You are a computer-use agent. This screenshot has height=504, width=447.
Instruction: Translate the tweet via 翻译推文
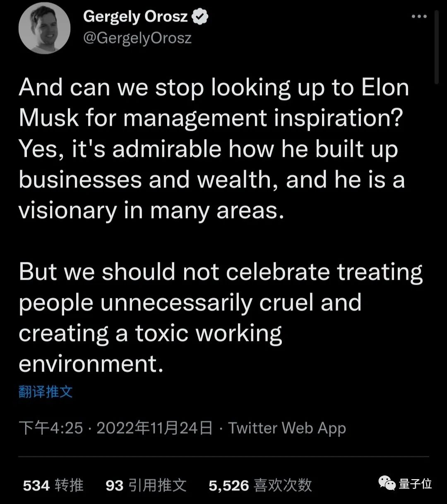46,391
